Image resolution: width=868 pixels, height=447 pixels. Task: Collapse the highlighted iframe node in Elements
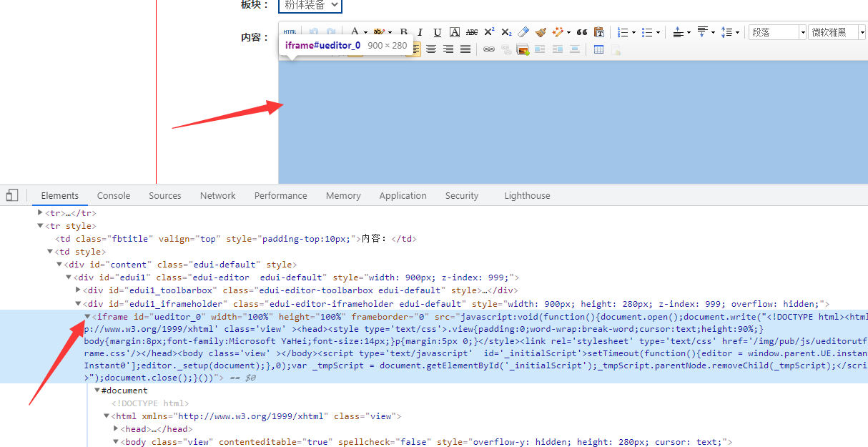[x=87, y=316]
